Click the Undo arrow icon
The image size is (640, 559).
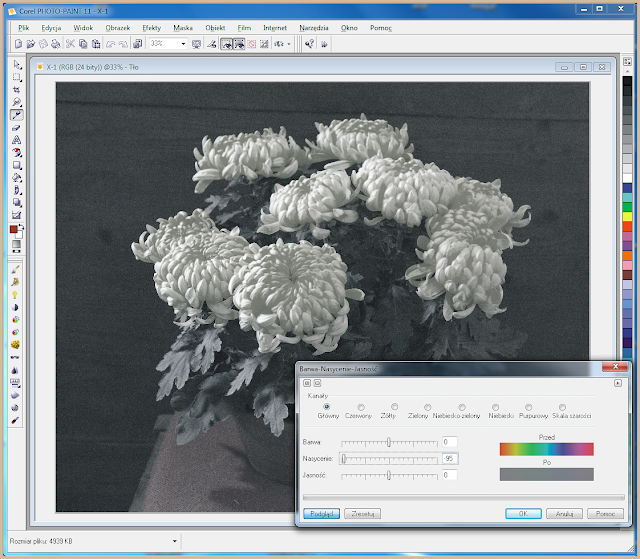110,44
